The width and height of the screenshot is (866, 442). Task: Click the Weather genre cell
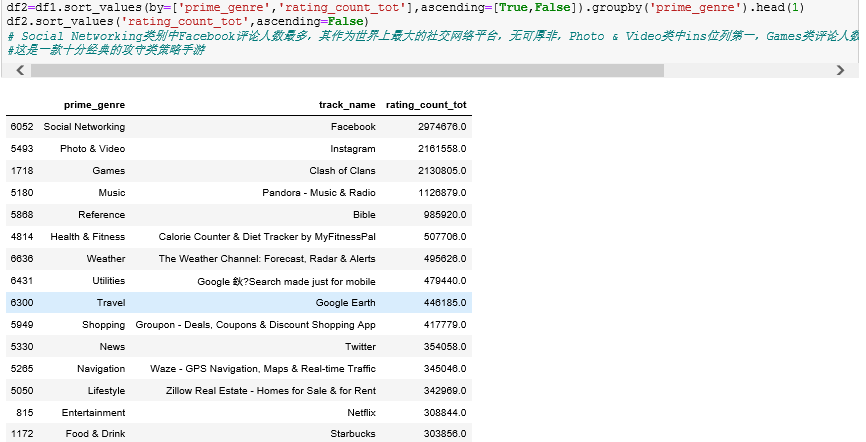point(105,259)
